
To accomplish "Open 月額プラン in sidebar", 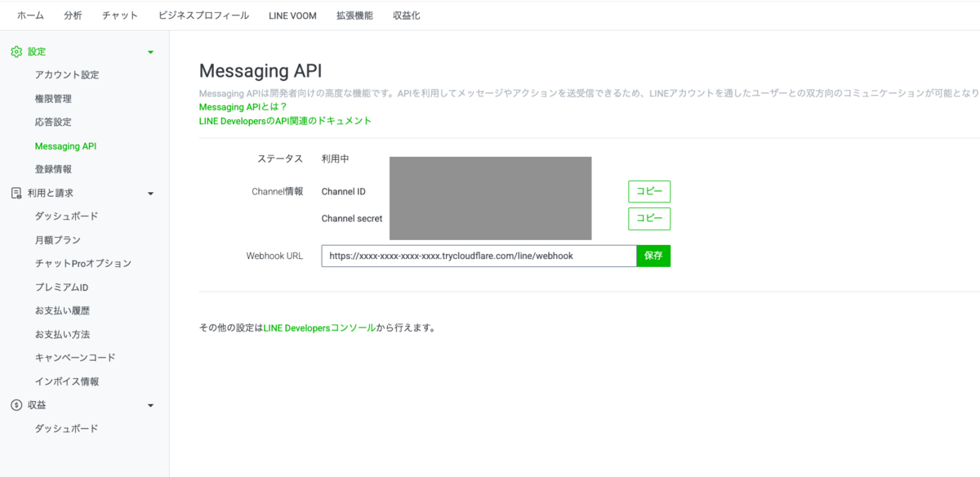I will 57,240.
